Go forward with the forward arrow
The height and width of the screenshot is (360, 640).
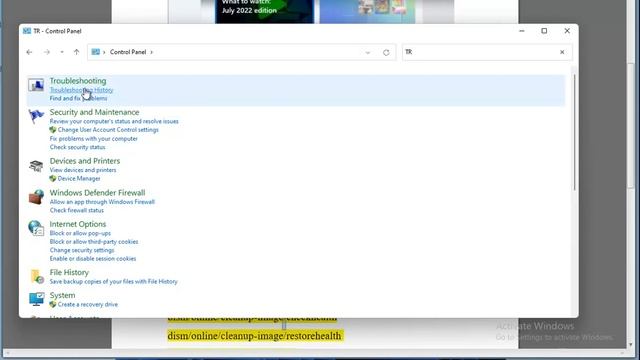coord(47,52)
